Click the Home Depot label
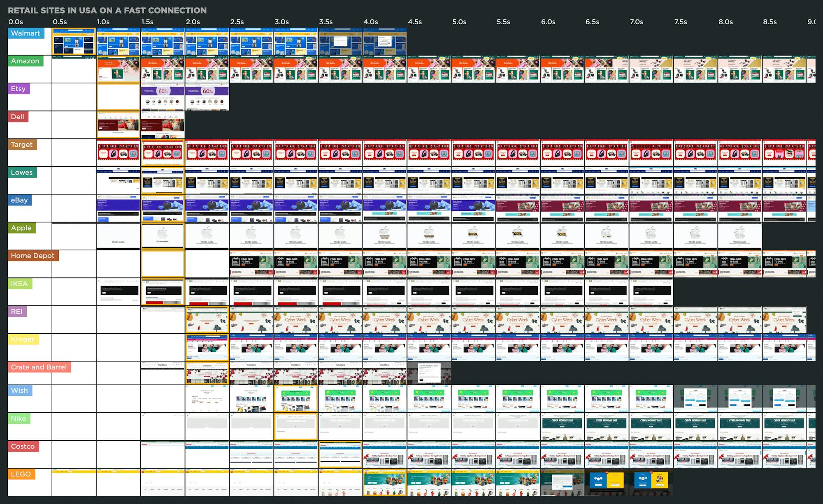Screen dimensions: 823x504 (x=33, y=256)
